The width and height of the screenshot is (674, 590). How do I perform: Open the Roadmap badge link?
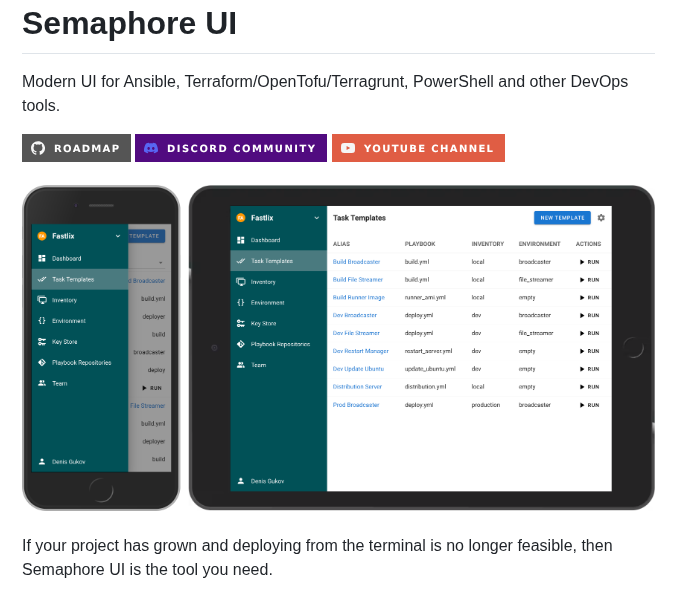(77, 148)
